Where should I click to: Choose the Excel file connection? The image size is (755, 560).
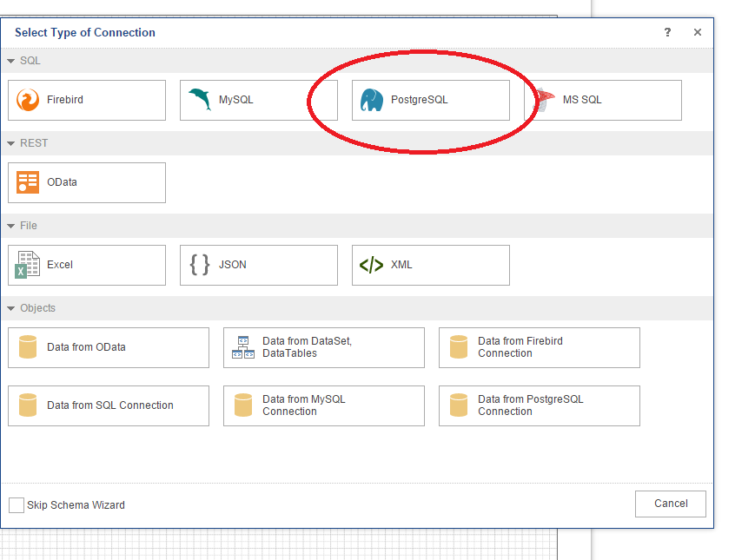(x=87, y=265)
